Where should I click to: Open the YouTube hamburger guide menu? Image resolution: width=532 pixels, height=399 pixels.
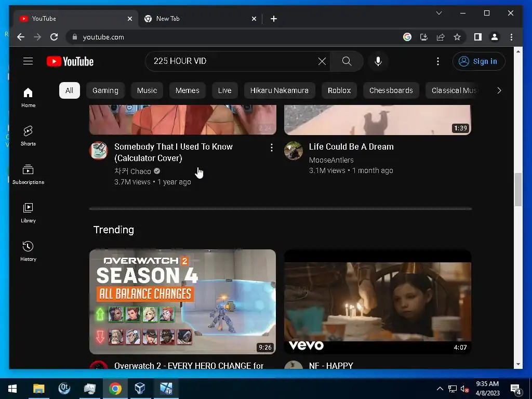(x=28, y=61)
